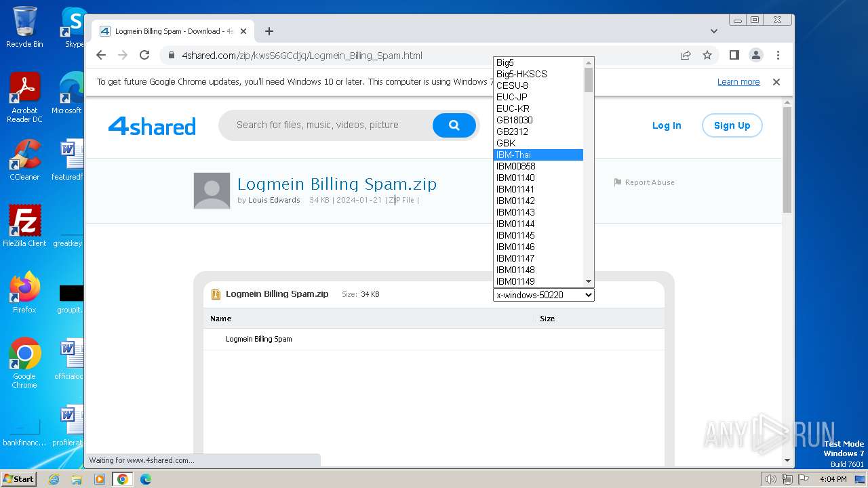The height and width of the screenshot is (488, 868).
Task: Dismiss the Chrome update notice bar
Action: pyautogui.click(x=776, y=82)
